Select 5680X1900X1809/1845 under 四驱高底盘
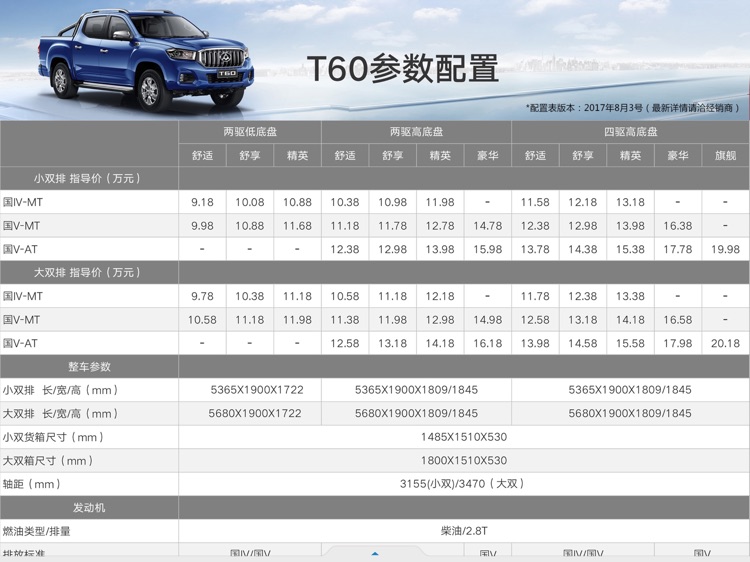This screenshot has height=562, width=750. (x=630, y=413)
